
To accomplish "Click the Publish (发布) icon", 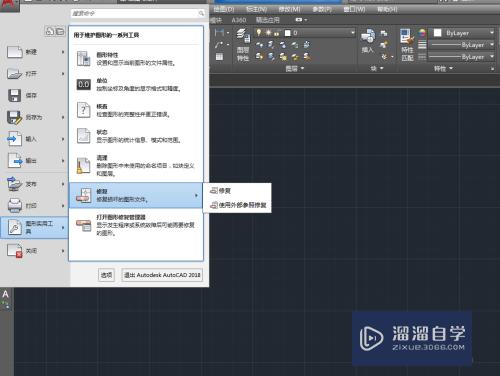I will tap(15, 184).
